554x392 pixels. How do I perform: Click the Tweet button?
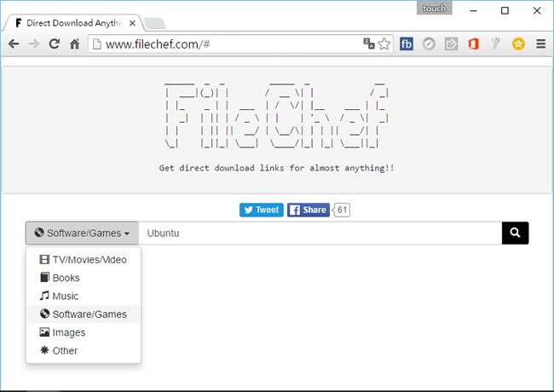(262, 210)
